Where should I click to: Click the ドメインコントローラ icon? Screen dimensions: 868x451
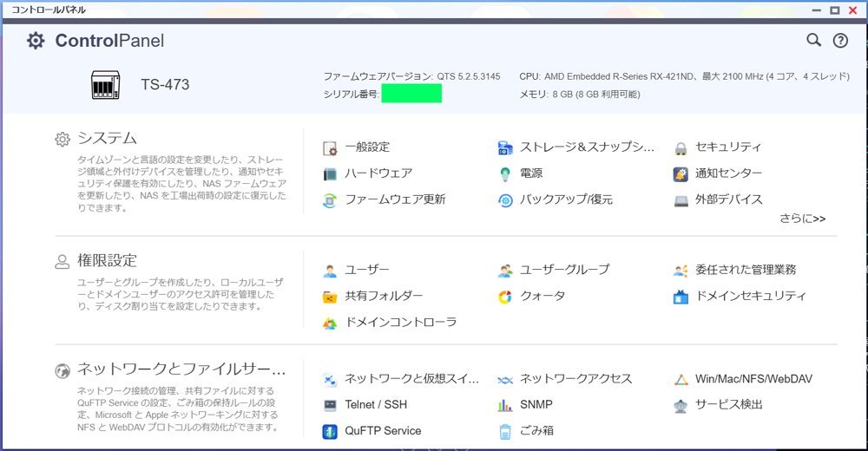coord(330,324)
